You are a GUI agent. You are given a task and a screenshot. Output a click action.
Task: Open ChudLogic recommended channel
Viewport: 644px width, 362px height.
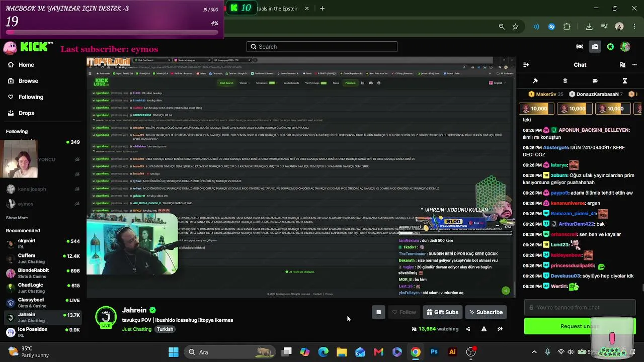pos(43,288)
